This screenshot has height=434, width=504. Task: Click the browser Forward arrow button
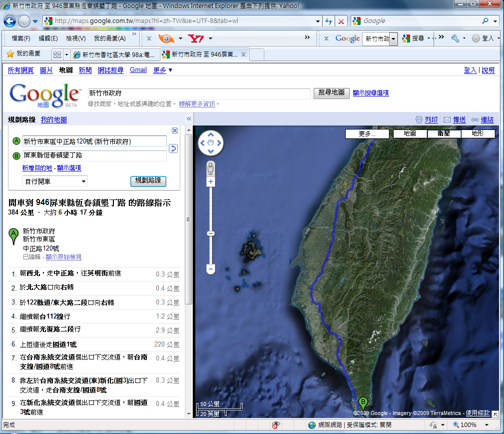[x=24, y=21]
